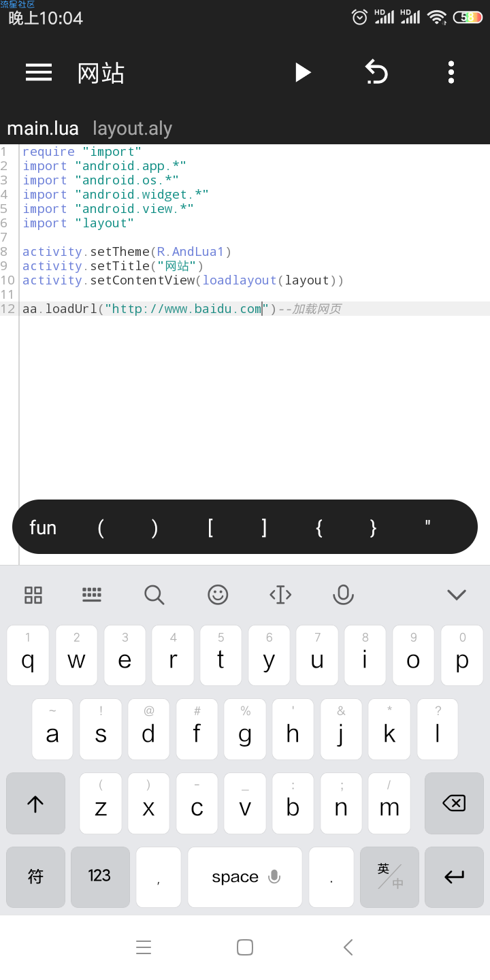This screenshot has width=490, height=980.
Task: Tap the period key
Action: tap(331, 877)
